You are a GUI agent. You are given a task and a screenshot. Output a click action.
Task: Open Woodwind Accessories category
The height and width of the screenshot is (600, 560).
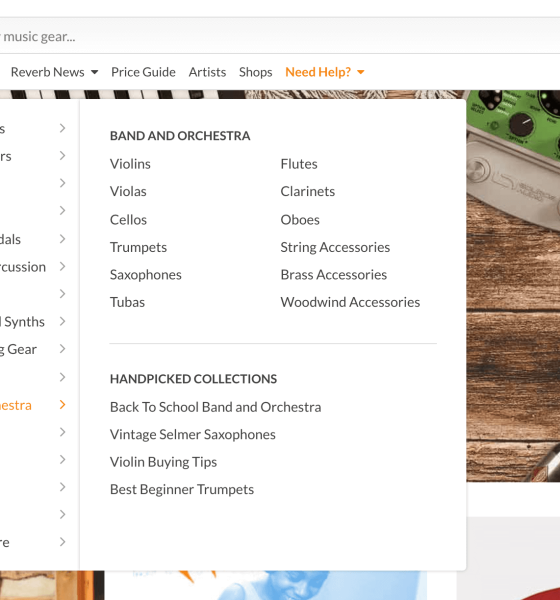[350, 302]
